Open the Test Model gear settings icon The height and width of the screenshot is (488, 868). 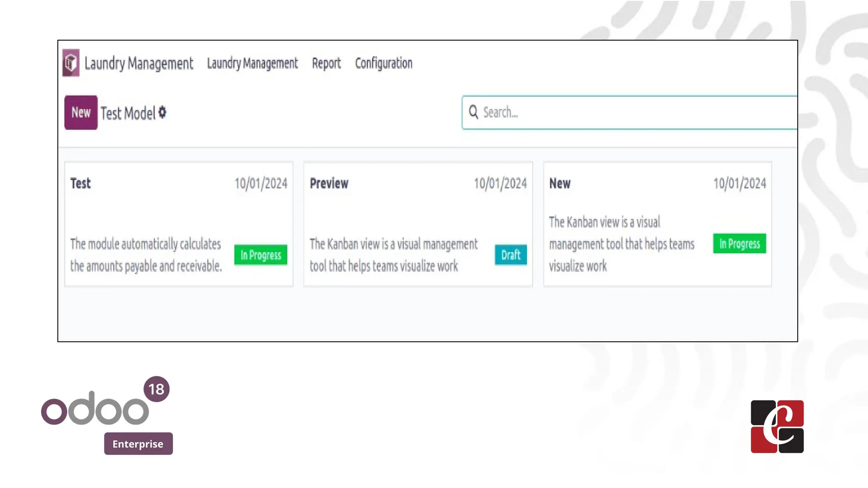pos(162,112)
